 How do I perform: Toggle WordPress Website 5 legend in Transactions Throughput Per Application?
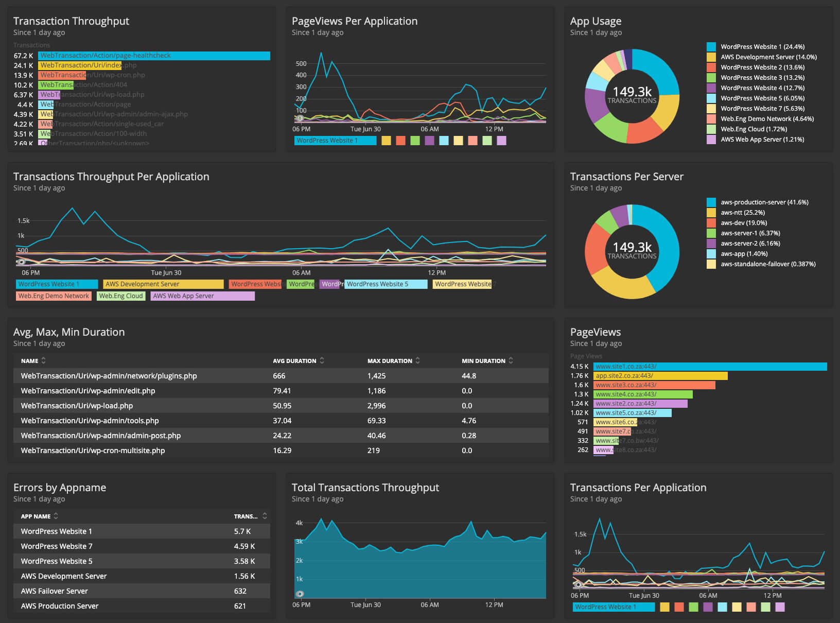(386, 284)
